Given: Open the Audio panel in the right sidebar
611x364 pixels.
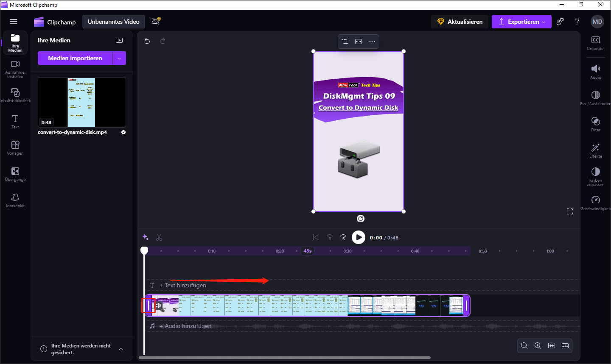Looking at the screenshot, I should coord(595,71).
